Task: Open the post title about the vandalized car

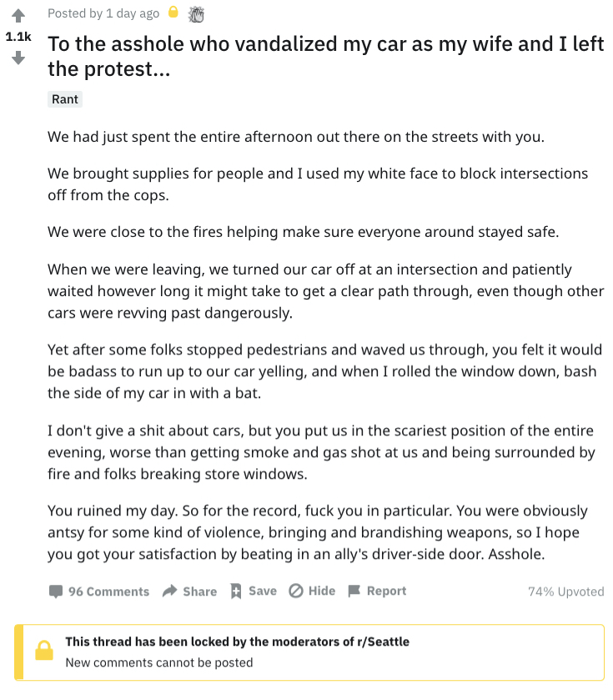Action: pyautogui.click(x=326, y=56)
